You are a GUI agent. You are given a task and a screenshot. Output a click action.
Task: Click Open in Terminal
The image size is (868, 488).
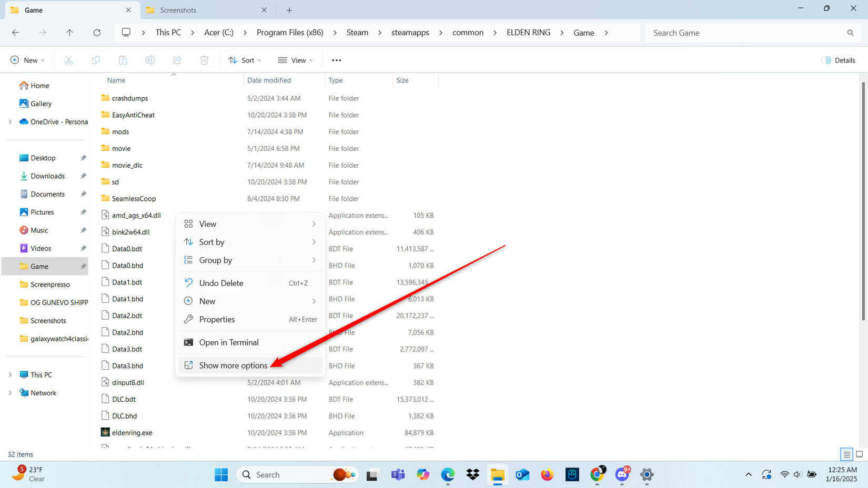229,342
